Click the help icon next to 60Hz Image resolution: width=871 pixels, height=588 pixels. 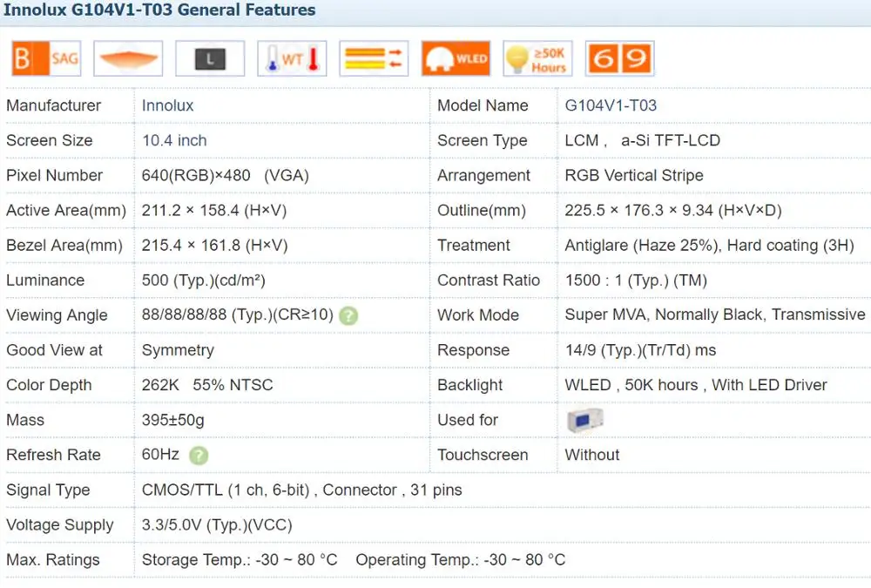tap(199, 456)
